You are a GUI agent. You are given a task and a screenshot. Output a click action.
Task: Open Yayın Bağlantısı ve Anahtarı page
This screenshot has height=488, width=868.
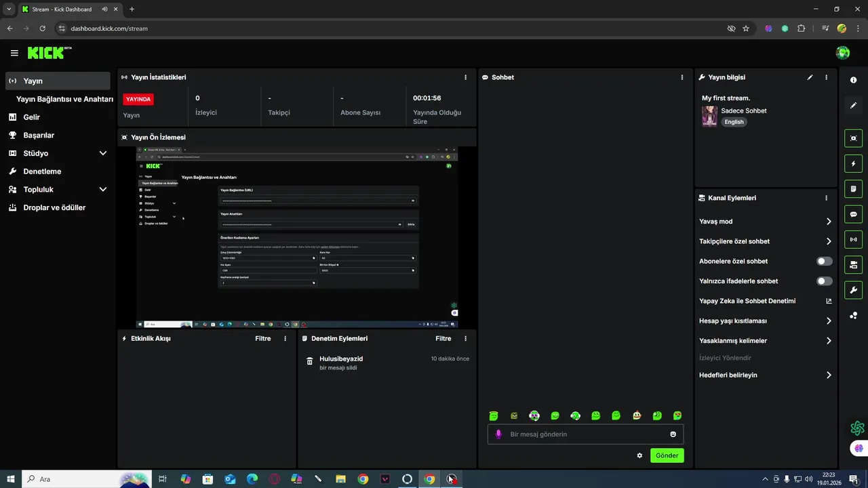click(x=64, y=99)
